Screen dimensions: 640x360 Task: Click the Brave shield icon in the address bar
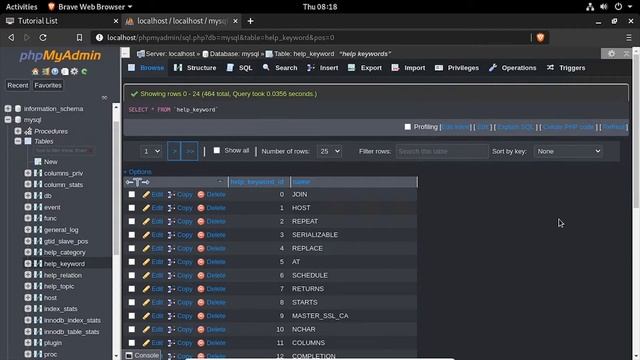pos(540,38)
